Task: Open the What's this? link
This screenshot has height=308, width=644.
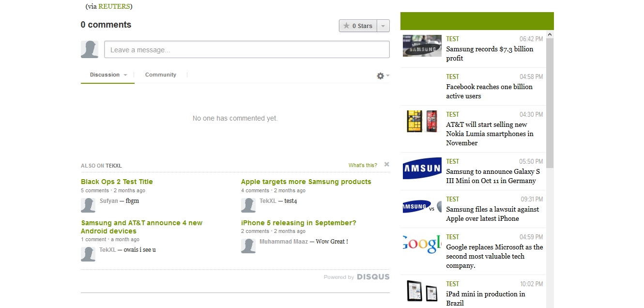Action: click(x=363, y=166)
